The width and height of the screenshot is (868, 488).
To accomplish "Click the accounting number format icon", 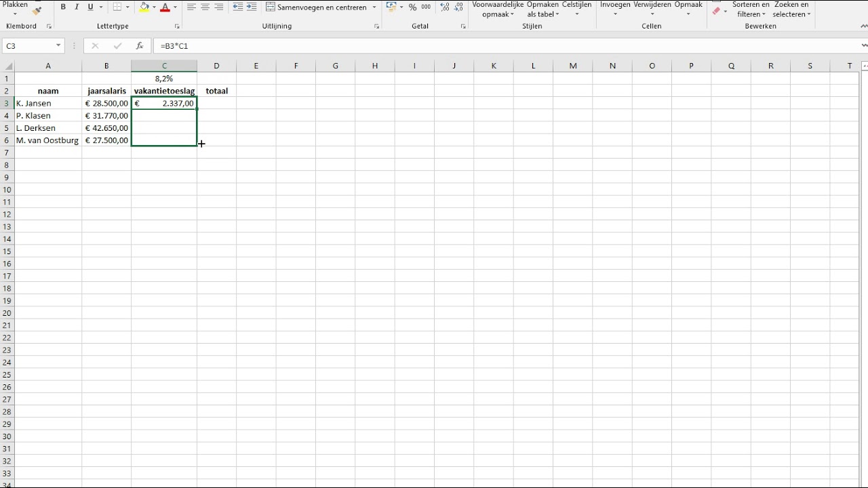I will coord(391,7).
